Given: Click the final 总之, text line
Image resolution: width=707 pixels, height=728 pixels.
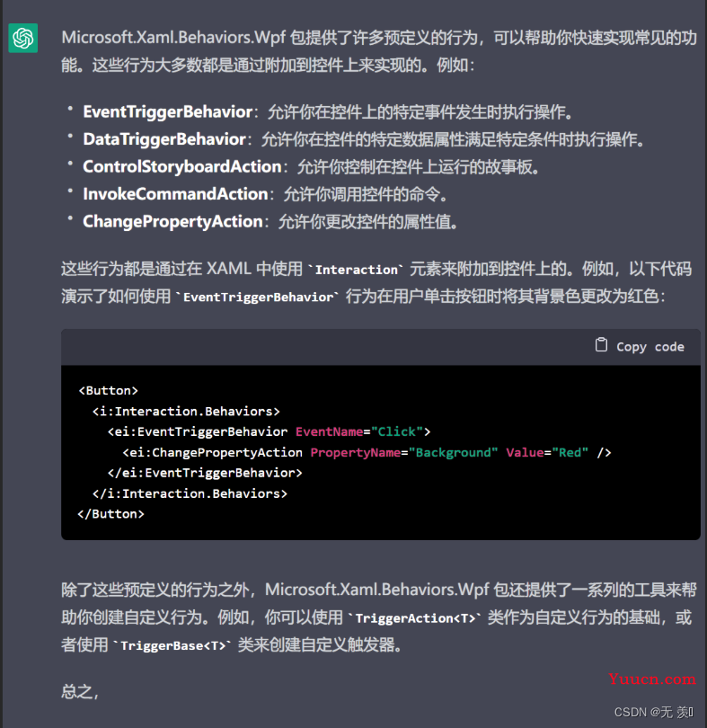Looking at the screenshot, I should pos(80,692).
